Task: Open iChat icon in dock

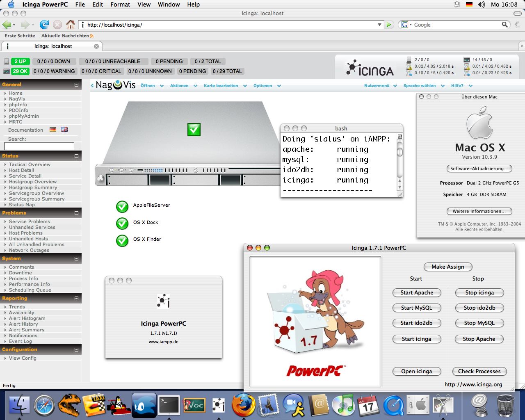Action: coord(294,405)
